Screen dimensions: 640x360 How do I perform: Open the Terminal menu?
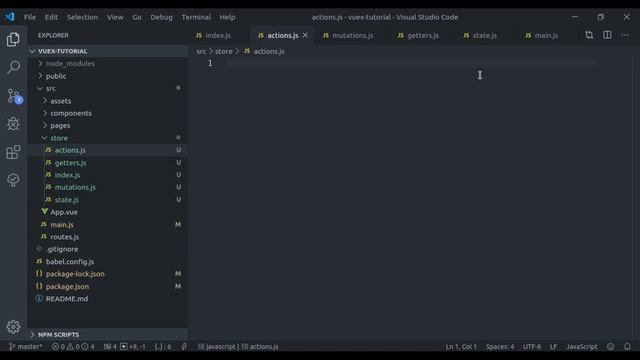[196, 17]
